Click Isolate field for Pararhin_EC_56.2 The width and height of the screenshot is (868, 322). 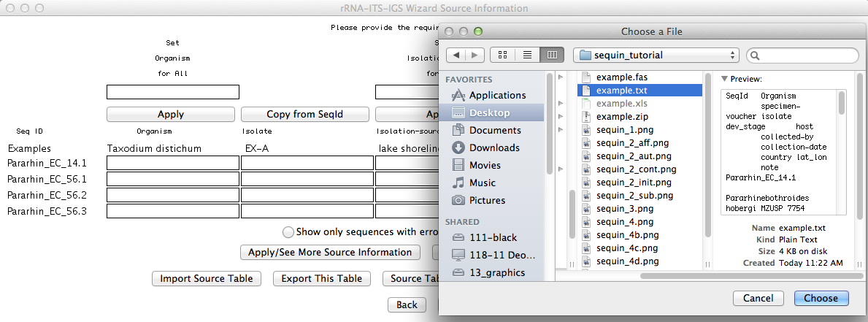click(307, 195)
